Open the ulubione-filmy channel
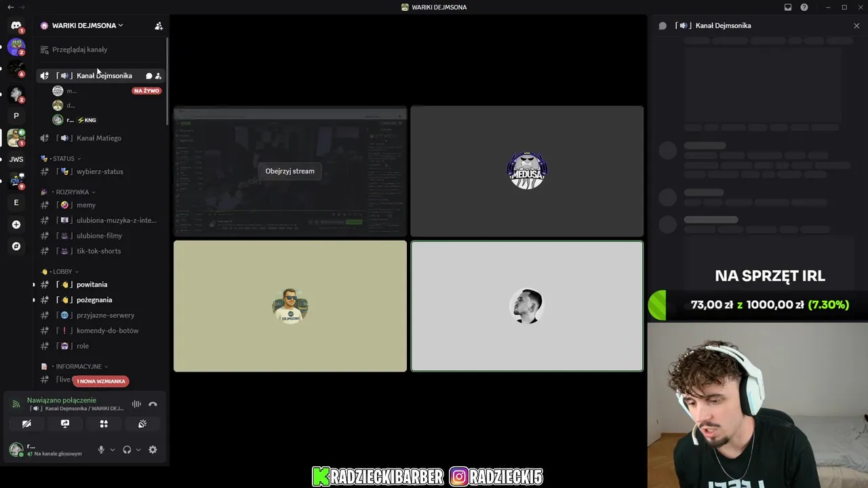The width and height of the screenshot is (868, 488). point(100,236)
